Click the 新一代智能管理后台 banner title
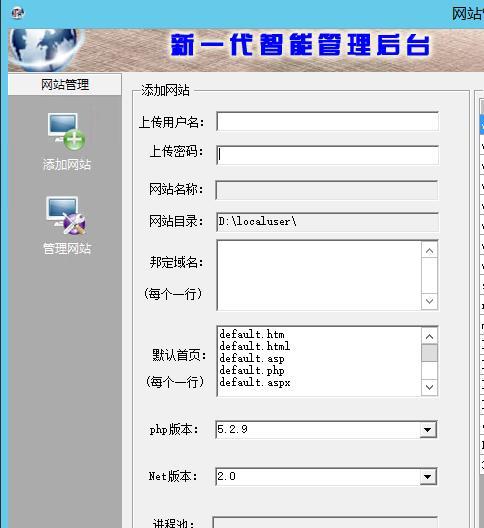Screen dimensions: 484x528 300,45
